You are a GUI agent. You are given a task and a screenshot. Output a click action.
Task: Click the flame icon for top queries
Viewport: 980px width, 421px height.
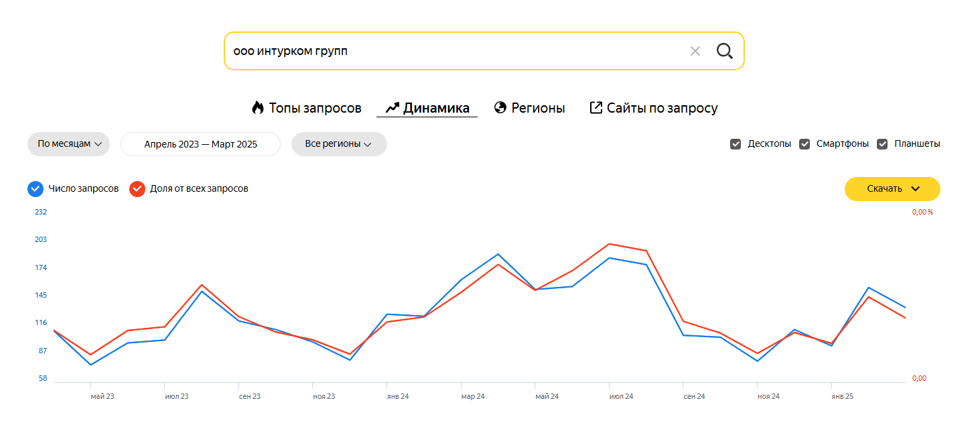(x=258, y=108)
